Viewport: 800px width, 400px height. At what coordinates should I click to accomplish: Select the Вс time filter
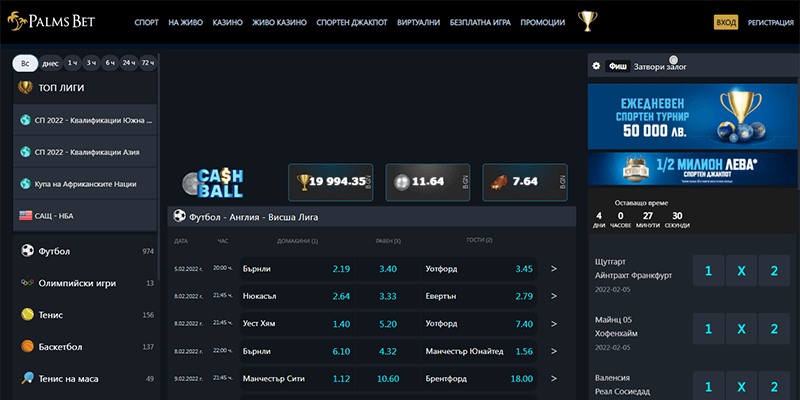25,63
